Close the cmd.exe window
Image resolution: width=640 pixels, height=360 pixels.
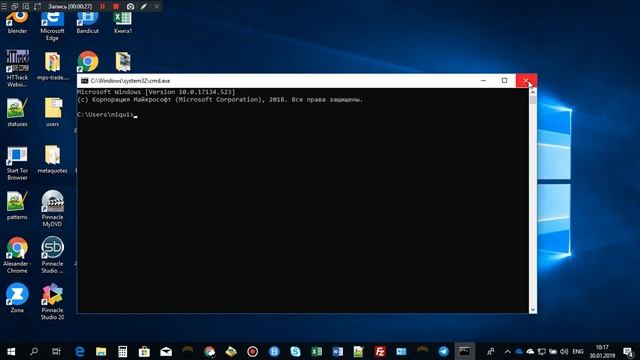coord(526,81)
